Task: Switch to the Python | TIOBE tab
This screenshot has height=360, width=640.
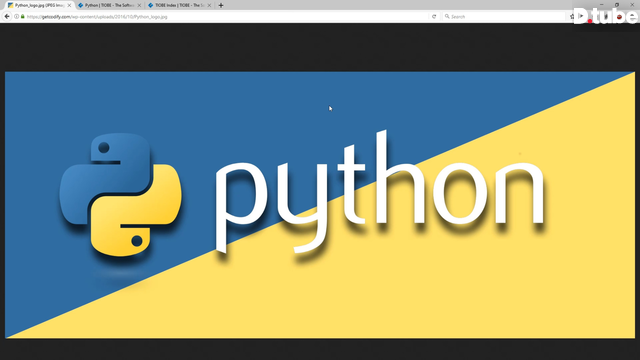Action: click(x=109, y=5)
